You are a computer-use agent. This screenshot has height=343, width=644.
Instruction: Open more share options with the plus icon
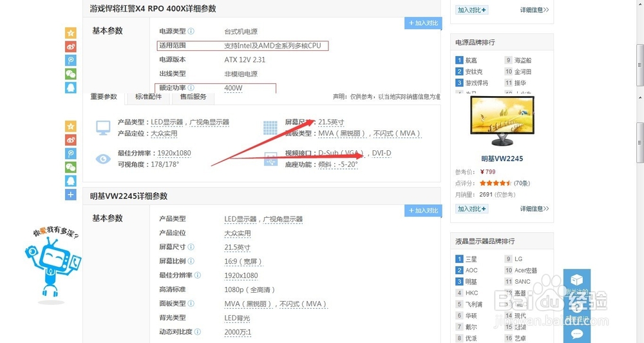click(71, 195)
